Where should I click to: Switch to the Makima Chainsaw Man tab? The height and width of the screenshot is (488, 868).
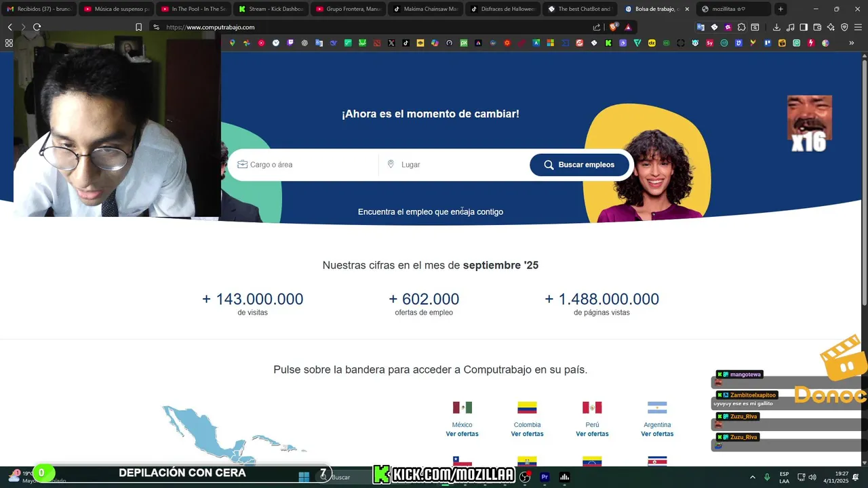[425, 9]
